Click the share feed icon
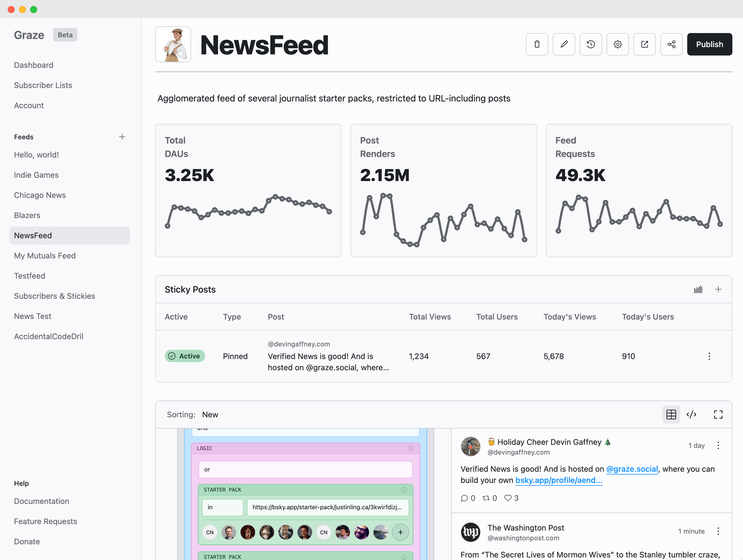This screenshot has width=743, height=560. pos(671,44)
